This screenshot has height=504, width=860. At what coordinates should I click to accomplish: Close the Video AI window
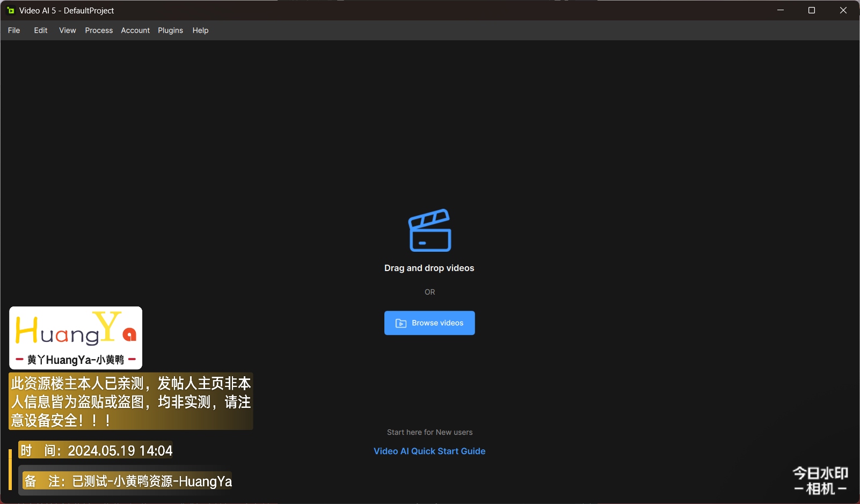pos(843,10)
